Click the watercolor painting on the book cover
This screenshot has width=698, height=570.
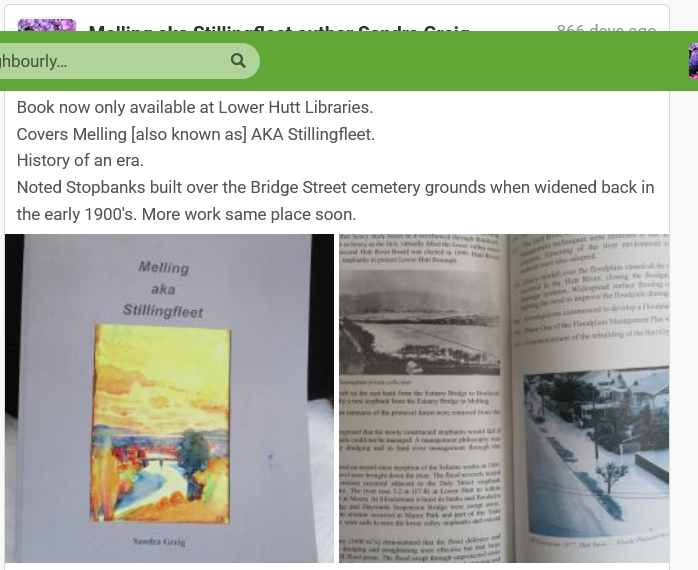[x=161, y=423]
